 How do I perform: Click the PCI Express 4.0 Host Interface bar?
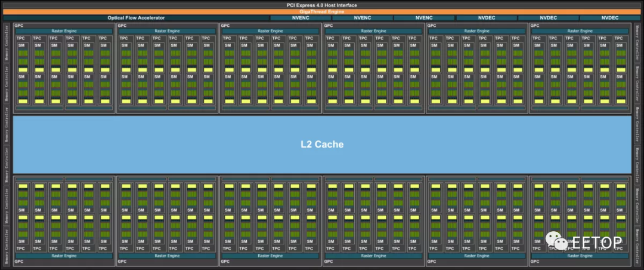pos(321,5)
